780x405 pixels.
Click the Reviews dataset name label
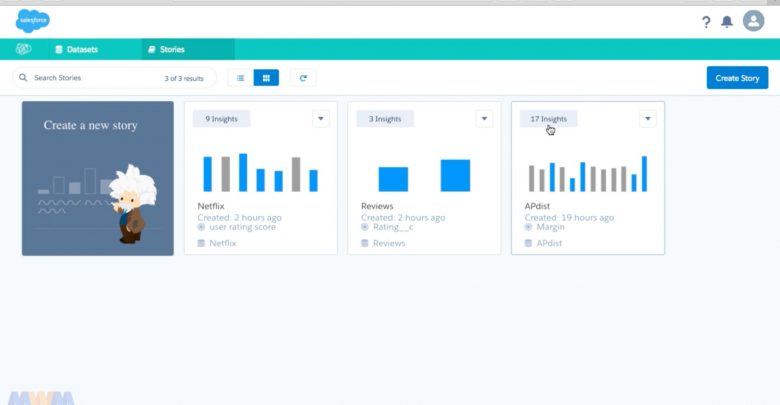[x=389, y=243]
